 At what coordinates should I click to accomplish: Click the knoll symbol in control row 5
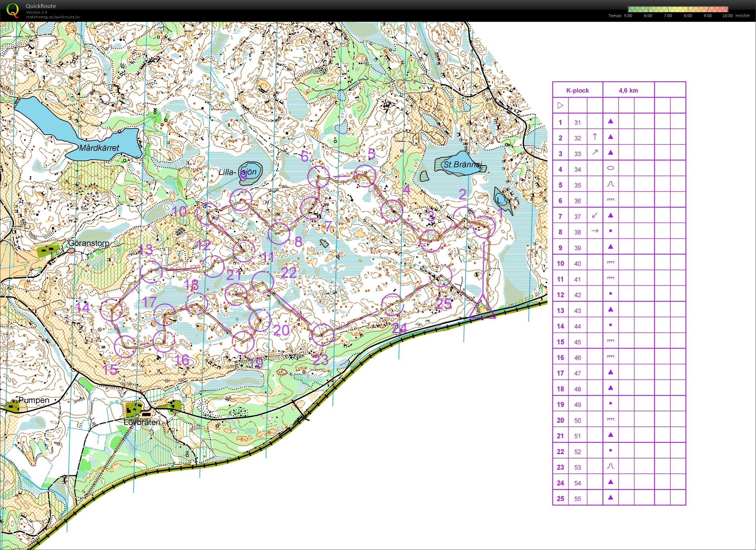point(611,184)
